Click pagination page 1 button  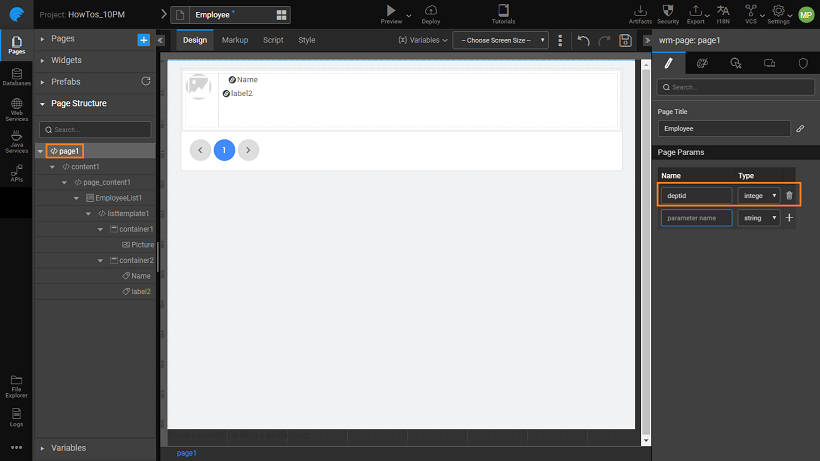point(224,150)
